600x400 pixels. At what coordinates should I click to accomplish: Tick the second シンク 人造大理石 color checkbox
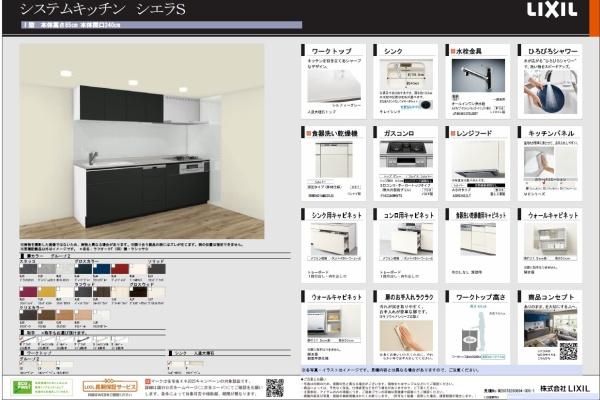187,363
